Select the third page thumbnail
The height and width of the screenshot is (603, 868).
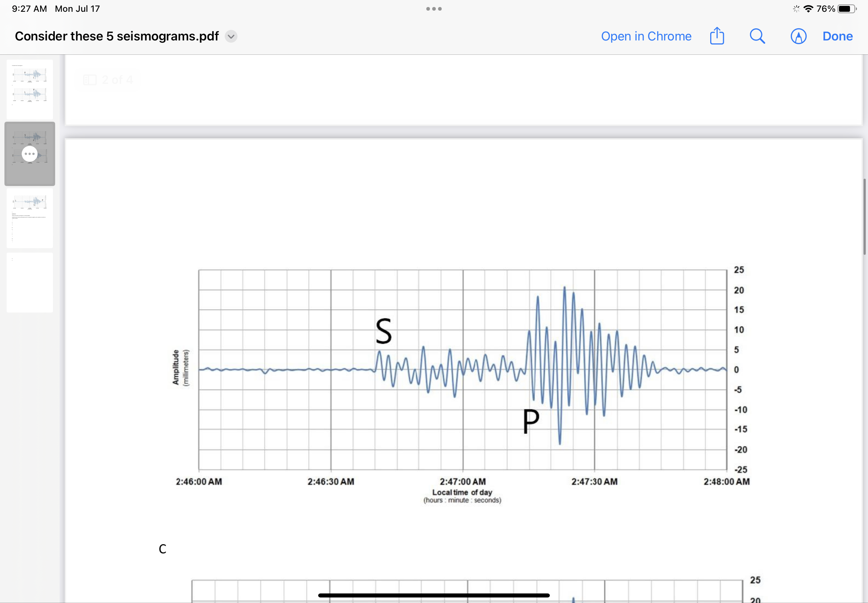pyautogui.click(x=30, y=218)
